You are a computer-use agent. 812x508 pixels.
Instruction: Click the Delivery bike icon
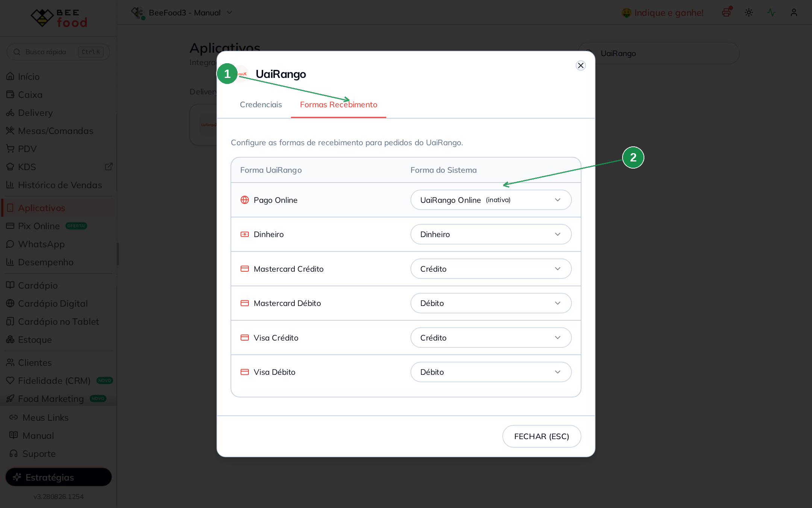(x=10, y=113)
